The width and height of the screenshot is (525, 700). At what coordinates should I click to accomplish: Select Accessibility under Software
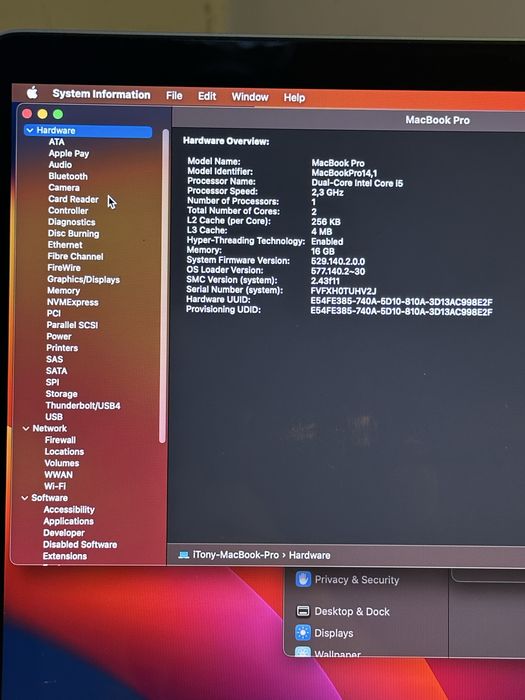point(69,509)
